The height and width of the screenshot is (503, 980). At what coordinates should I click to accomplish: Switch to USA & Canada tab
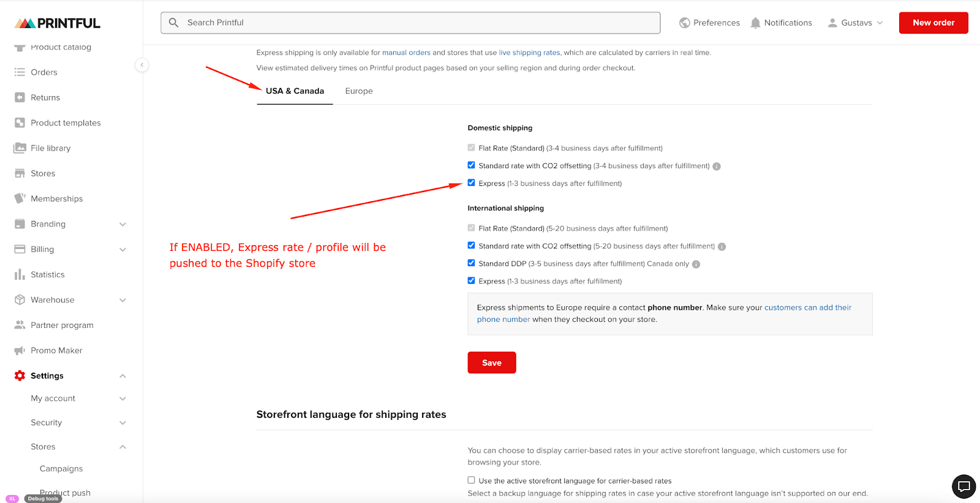295,91
